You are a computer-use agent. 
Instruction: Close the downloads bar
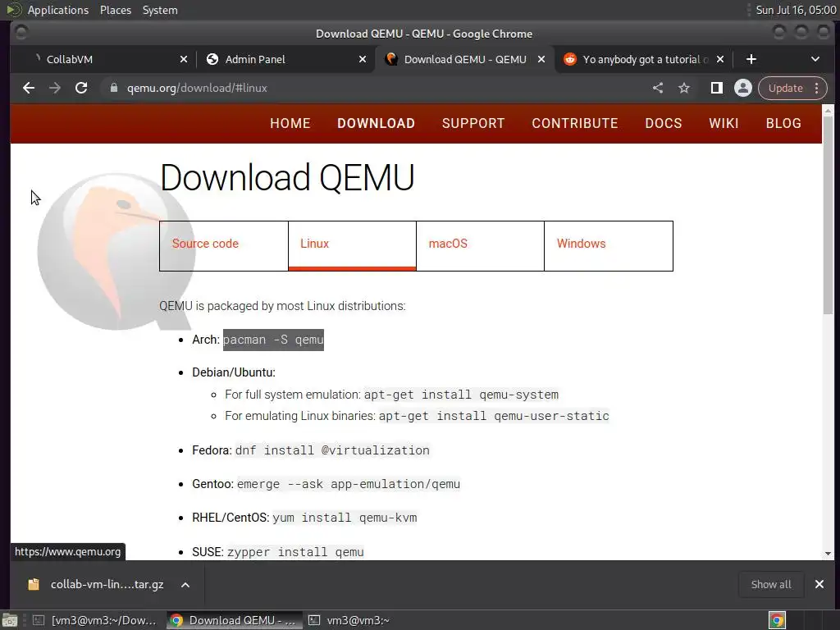click(x=819, y=584)
